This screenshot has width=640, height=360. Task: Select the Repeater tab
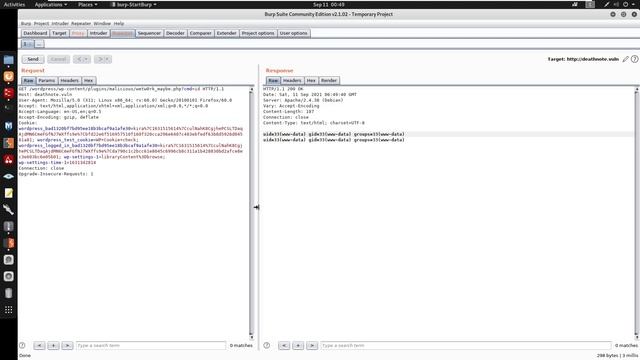tap(122, 33)
